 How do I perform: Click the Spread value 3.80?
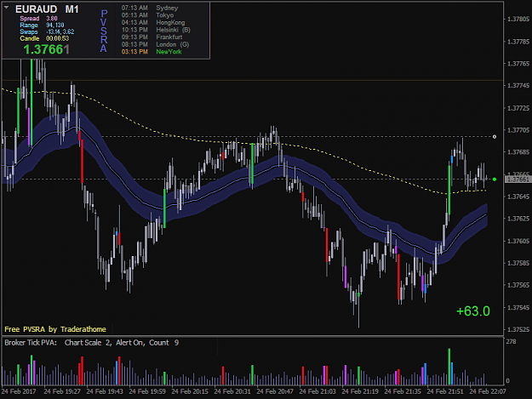[52, 19]
